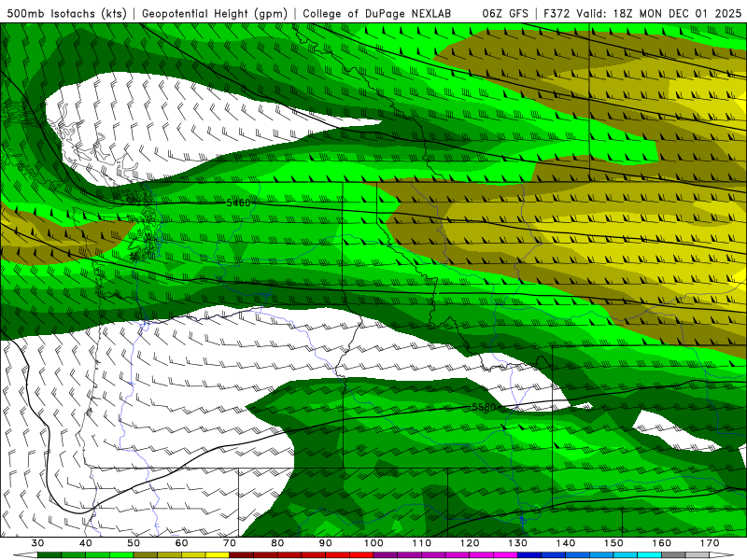Screen dimensions: 747x560
Task: Click the dark green color bar segment below 30
Action: pos(49,555)
